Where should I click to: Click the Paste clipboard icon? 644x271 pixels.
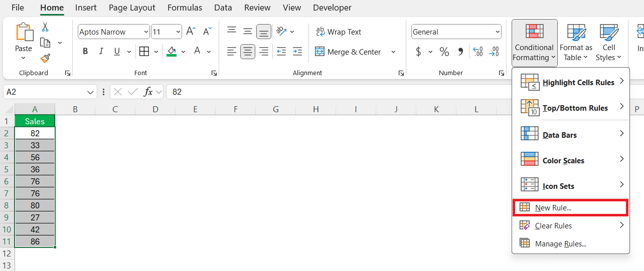(24, 32)
